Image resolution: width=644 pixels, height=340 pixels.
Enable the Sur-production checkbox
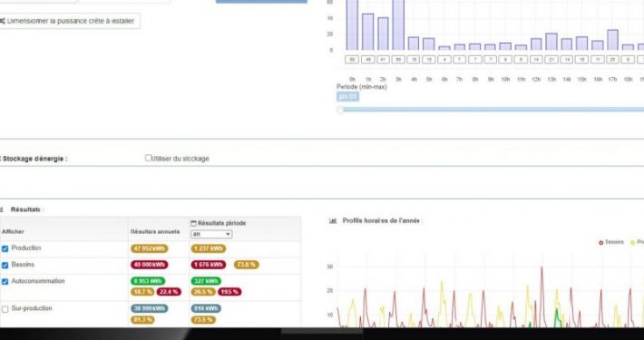[5, 309]
